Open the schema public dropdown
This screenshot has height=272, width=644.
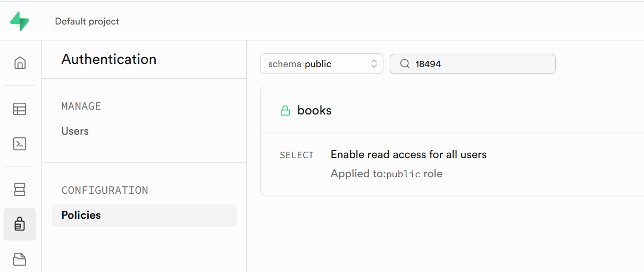coord(321,64)
